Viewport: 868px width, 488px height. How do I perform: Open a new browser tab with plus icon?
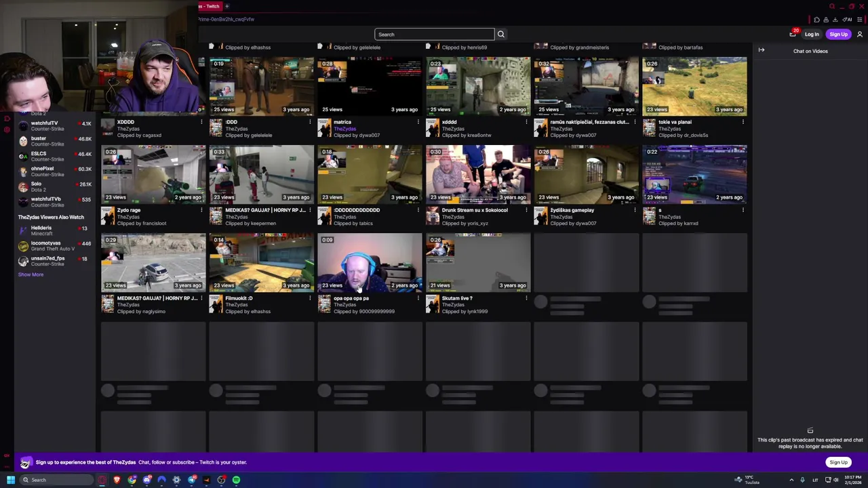tap(226, 6)
